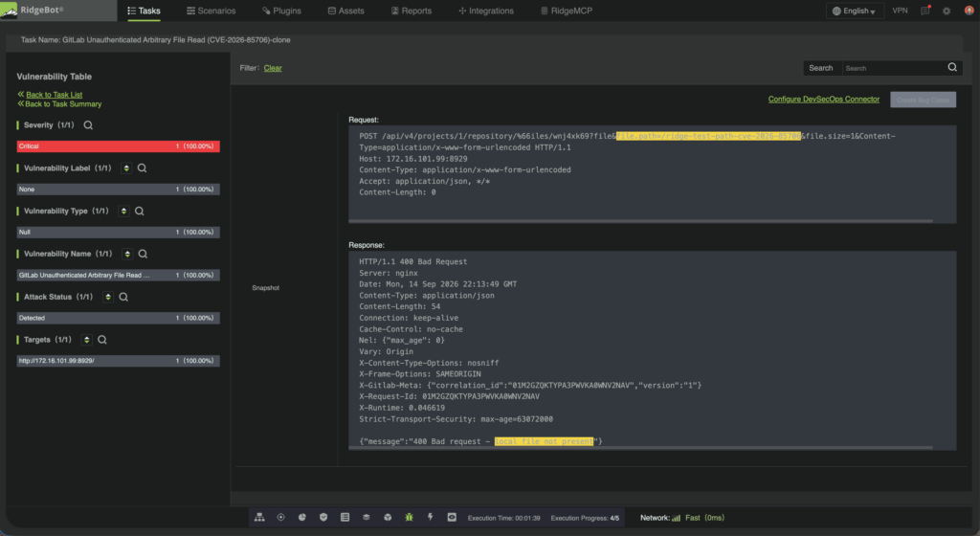Viewport: 980px width, 536px height.
Task: Select the green bug vulnerability icon
Action: [x=409, y=517]
